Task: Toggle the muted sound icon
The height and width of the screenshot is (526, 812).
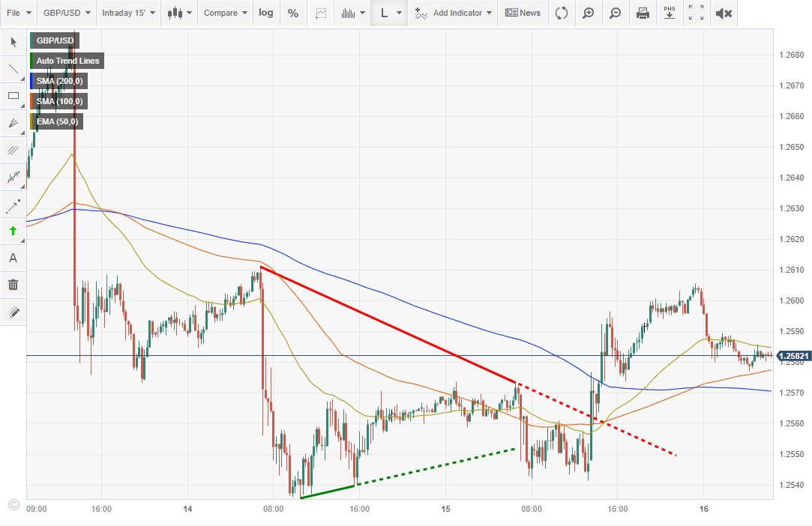Action: (x=724, y=13)
